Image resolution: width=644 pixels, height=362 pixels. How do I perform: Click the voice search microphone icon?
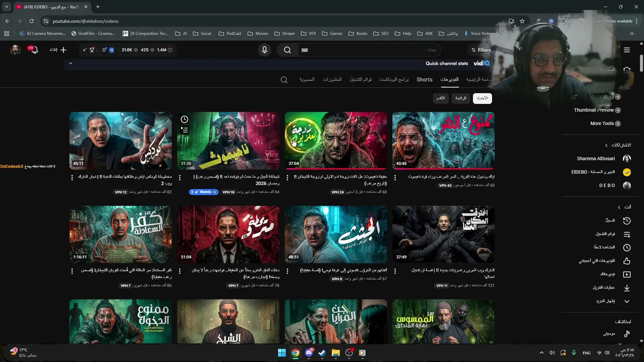265,50
